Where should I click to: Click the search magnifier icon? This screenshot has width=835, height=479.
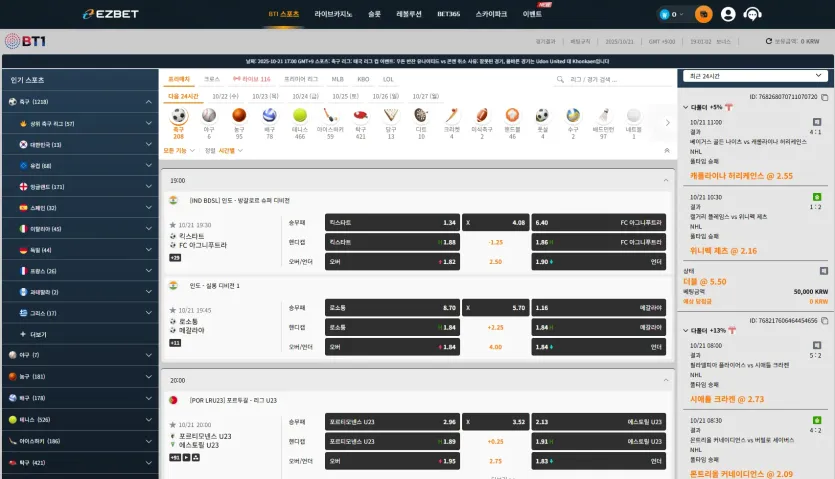560,79
